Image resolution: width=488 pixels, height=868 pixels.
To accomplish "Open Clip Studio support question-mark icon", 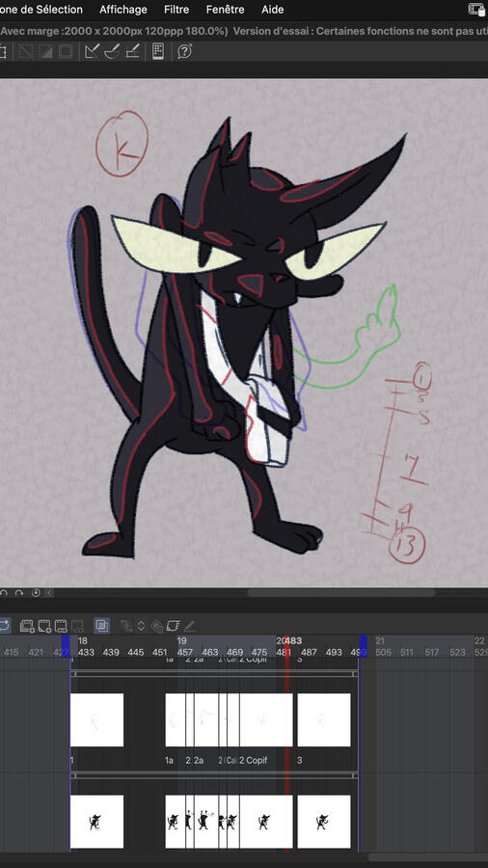I will [x=185, y=52].
